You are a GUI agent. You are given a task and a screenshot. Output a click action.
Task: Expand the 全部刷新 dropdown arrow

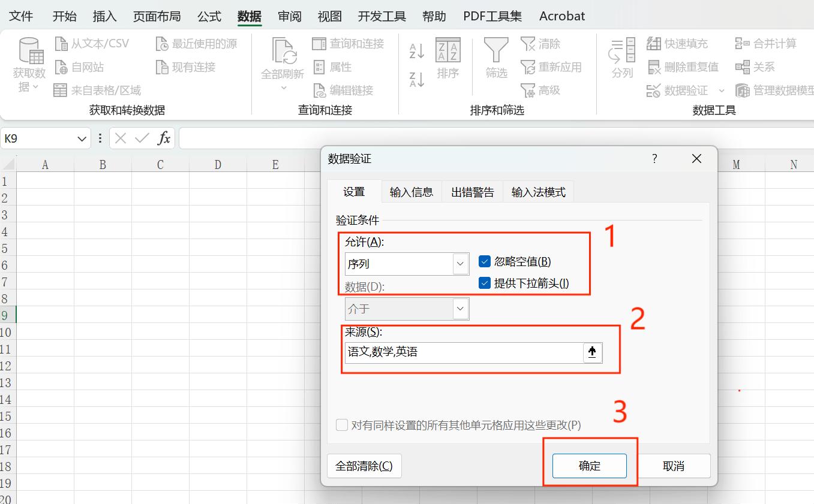283,88
